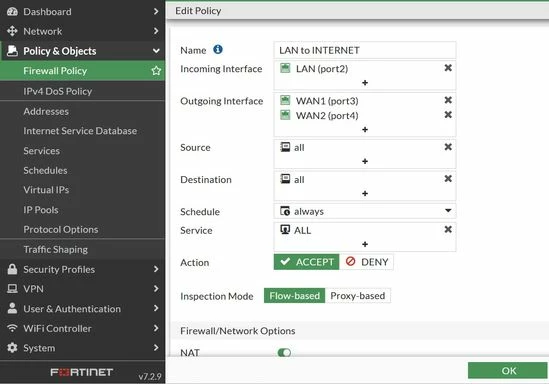Click the Fortinet logo
Viewport: 549px width, 384px height.
tap(82, 372)
